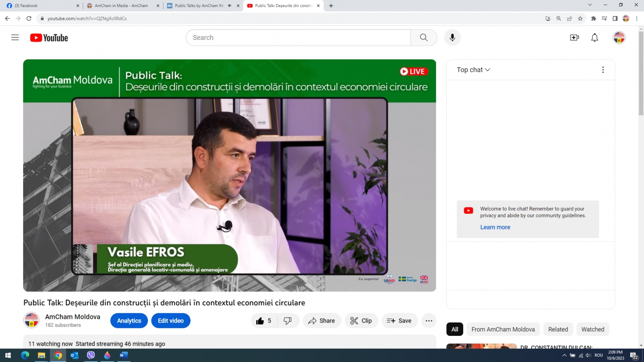Viewport: 644px width, 362px height.
Task: Open live chat three-dot options menu
Action: [603, 70]
